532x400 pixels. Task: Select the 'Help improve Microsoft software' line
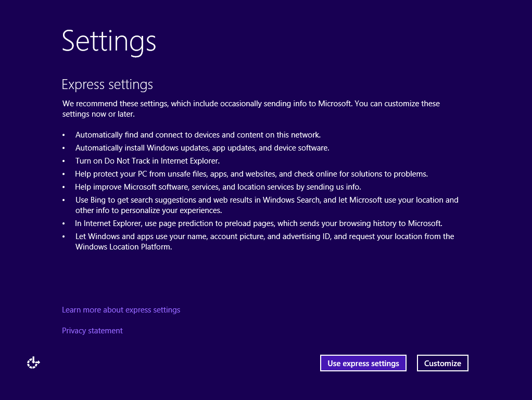click(x=218, y=187)
